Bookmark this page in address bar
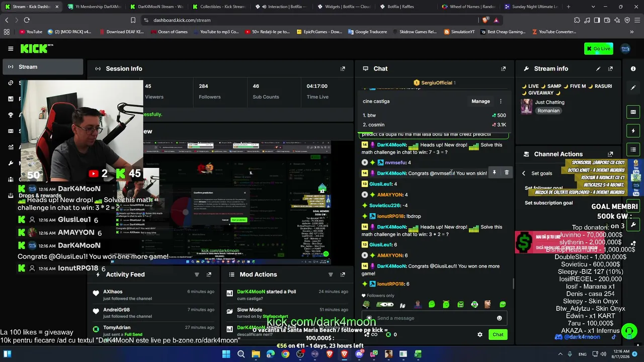Screen dimensions: 644x362 (133, 20)
